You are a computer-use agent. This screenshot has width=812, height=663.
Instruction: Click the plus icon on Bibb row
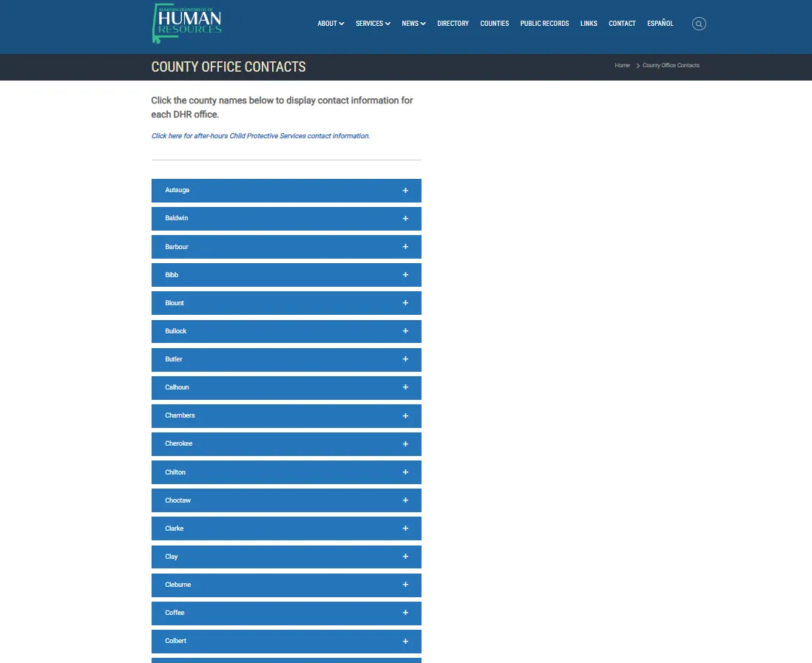(405, 275)
